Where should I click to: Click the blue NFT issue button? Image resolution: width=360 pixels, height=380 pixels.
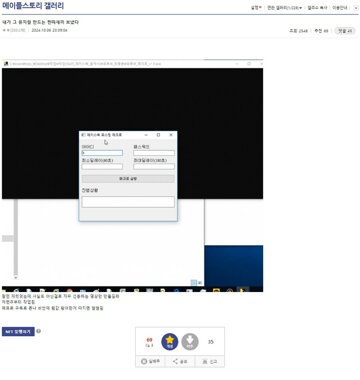click(x=18, y=332)
